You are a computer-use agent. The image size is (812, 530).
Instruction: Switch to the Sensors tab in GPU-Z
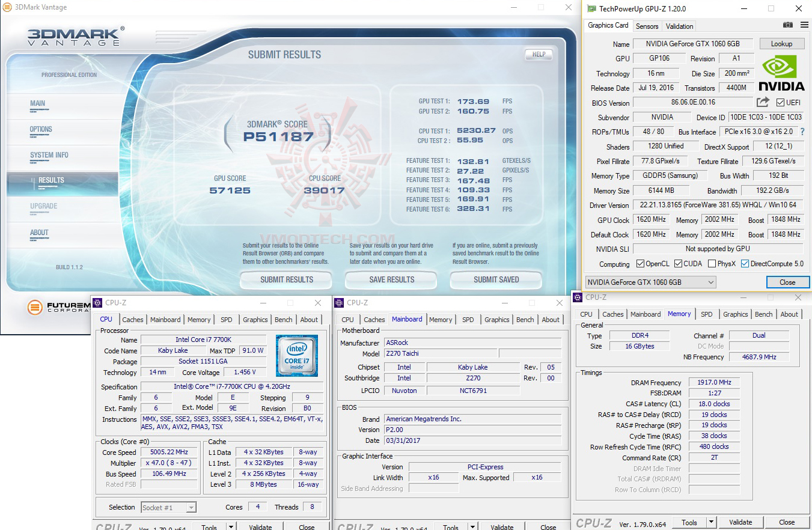tap(647, 26)
